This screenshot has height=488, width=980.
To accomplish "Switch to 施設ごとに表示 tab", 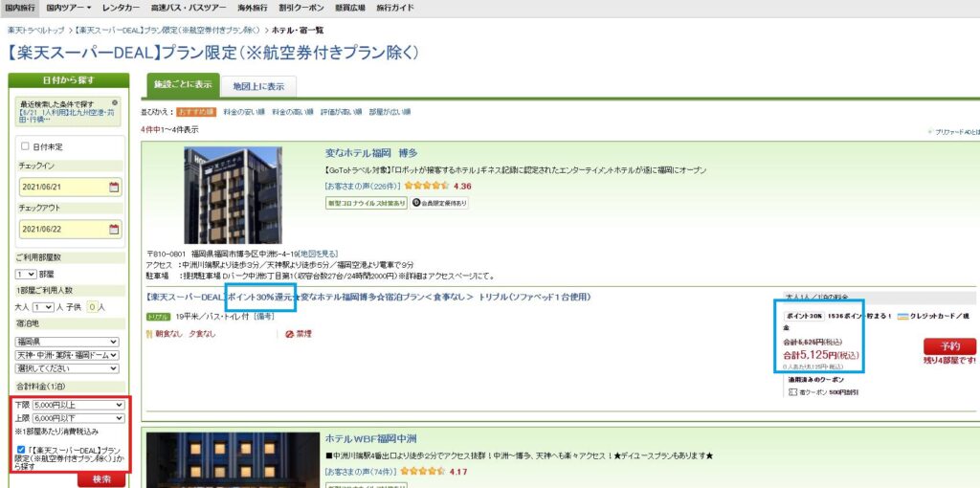I will click(x=183, y=85).
